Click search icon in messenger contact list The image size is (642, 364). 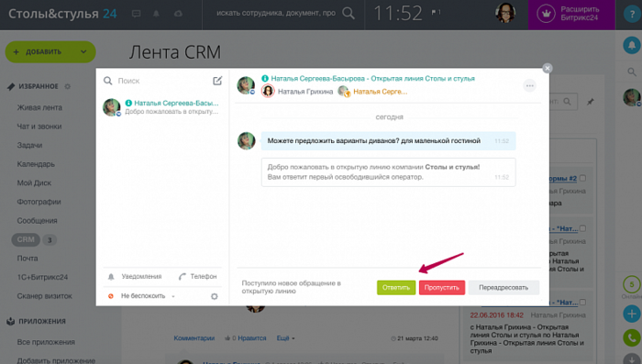pos(107,81)
